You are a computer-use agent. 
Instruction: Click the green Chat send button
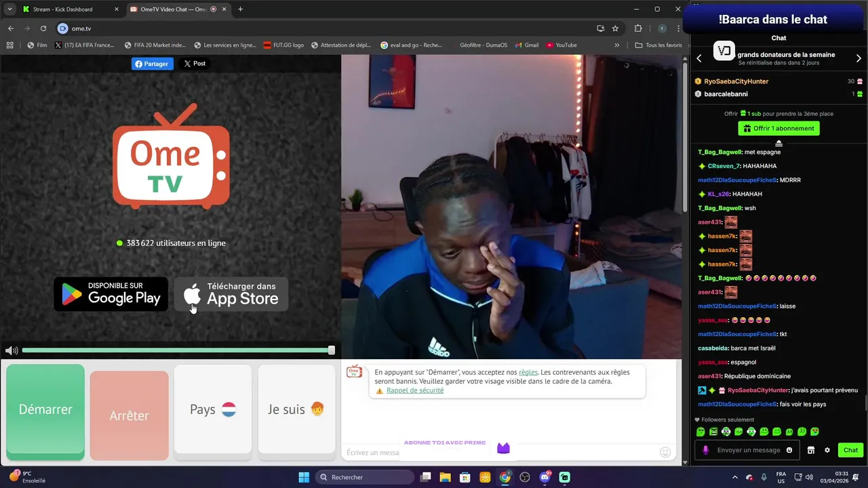[850, 450]
